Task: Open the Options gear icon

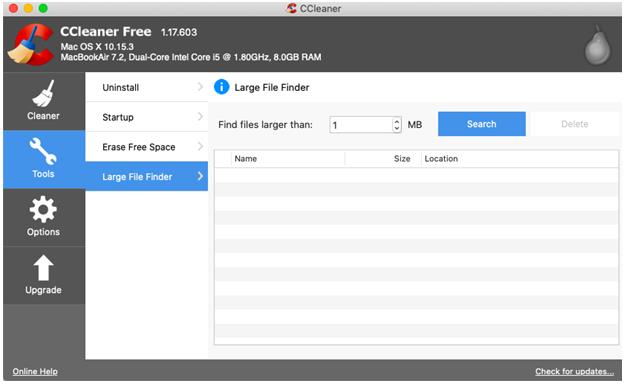Action: (43, 209)
